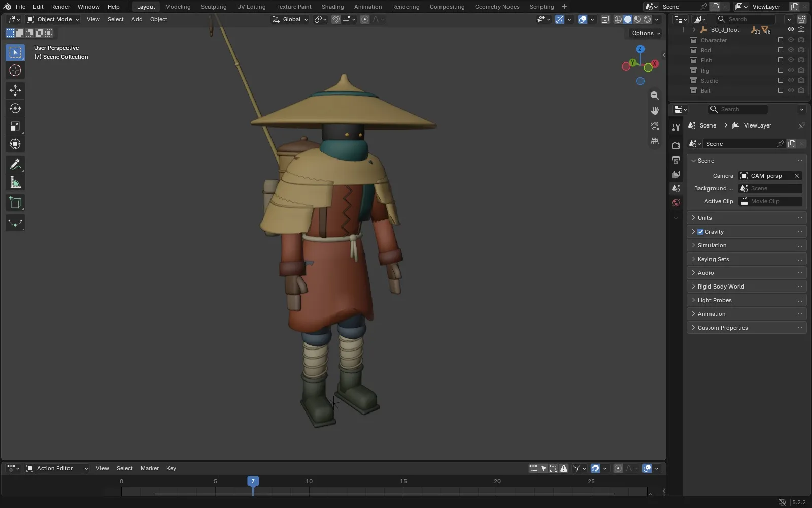
Task: Select the Measure tool
Action: click(15, 182)
